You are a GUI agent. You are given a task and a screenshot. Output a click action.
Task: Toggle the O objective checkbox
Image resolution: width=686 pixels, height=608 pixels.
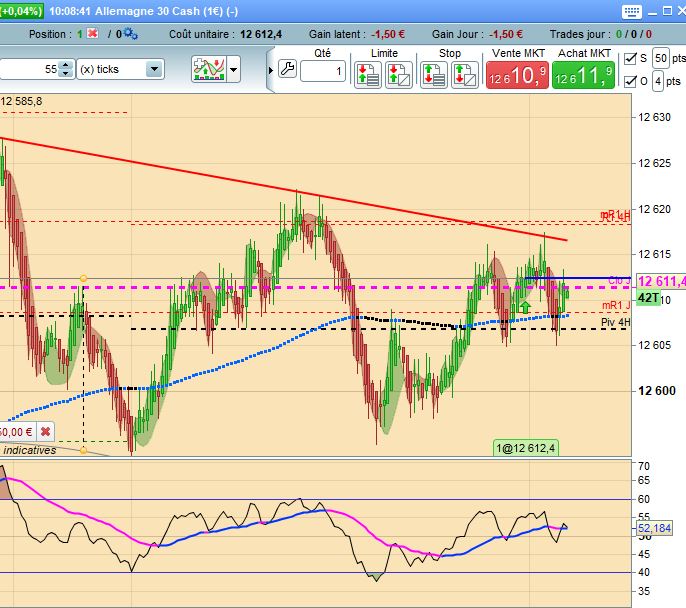point(630,81)
